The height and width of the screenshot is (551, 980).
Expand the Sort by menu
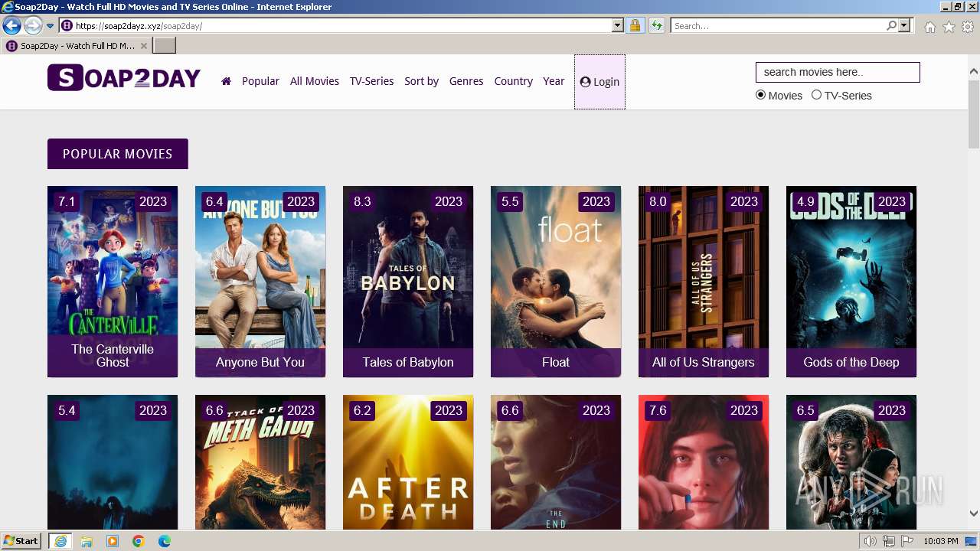(x=421, y=81)
